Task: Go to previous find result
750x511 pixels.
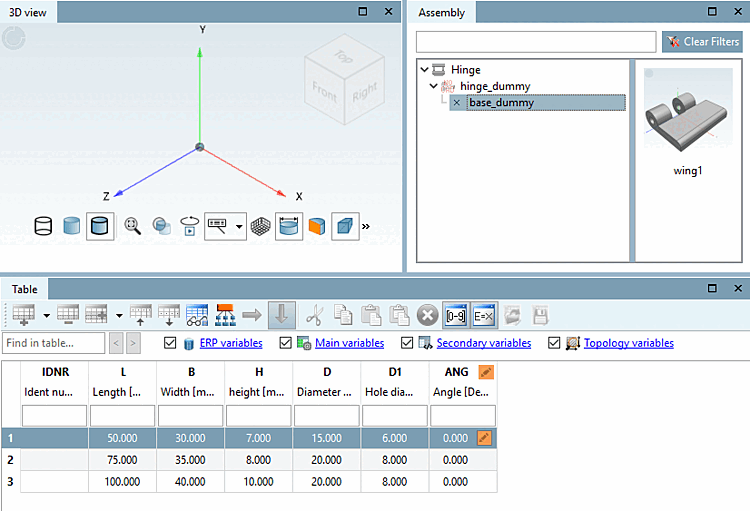Action: click(116, 344)
